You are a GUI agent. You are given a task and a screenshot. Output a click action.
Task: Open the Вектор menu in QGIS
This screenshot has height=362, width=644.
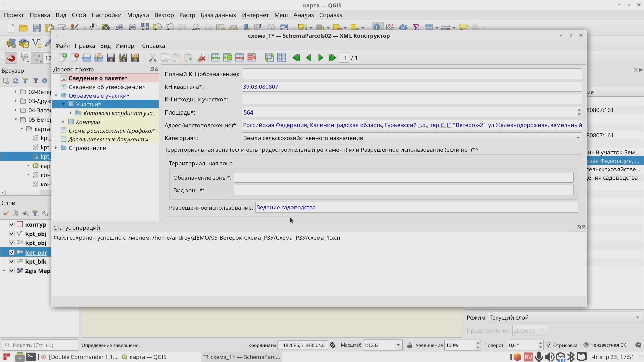click(x=164, y=15)
